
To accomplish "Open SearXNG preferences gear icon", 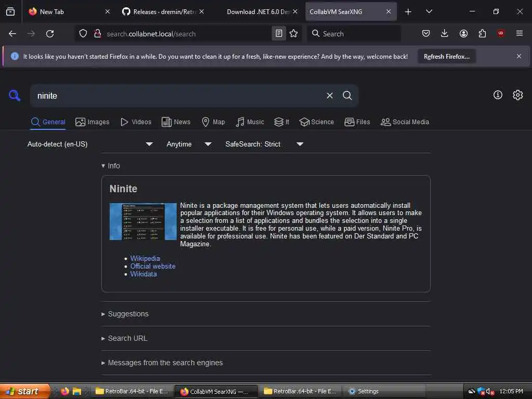I will click(518, 95).
